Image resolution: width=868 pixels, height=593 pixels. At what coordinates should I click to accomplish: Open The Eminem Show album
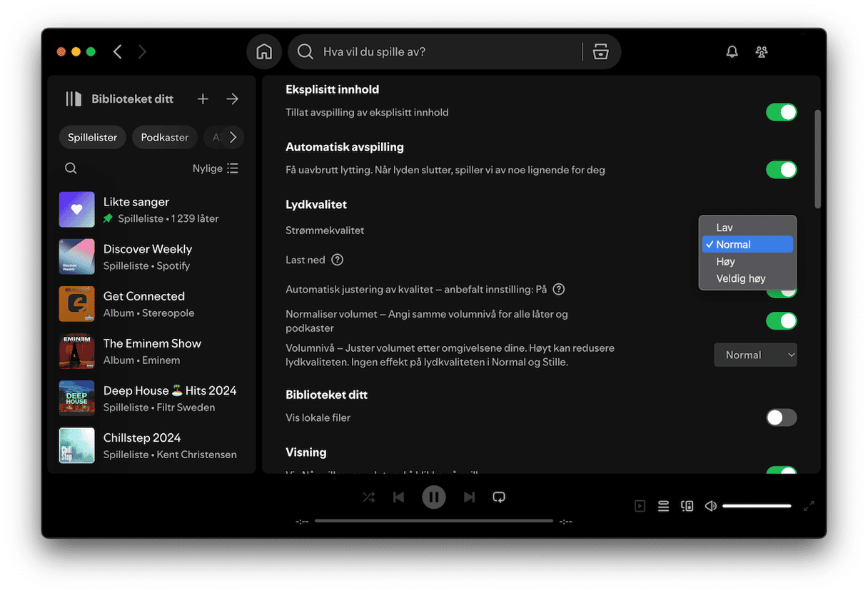click(151, 351)
